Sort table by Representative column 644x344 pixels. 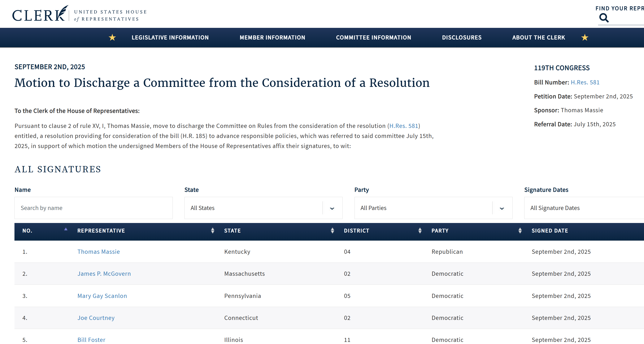coord(213,231)
